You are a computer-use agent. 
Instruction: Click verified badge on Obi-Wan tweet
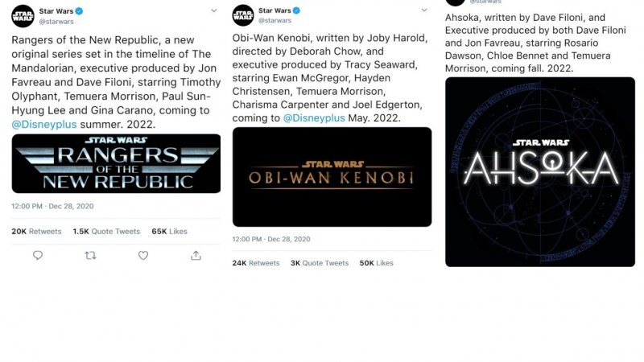coord(296,10)
